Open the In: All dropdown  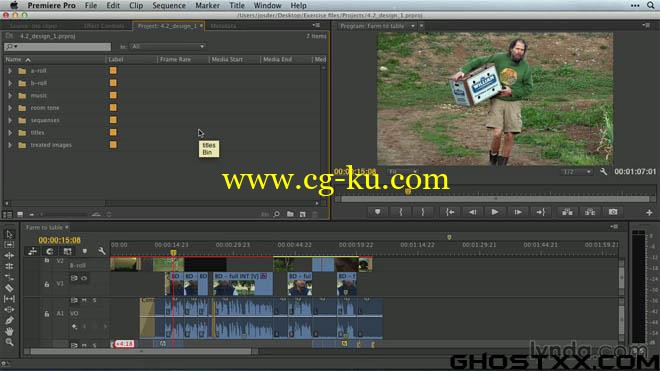coord(168,46)
